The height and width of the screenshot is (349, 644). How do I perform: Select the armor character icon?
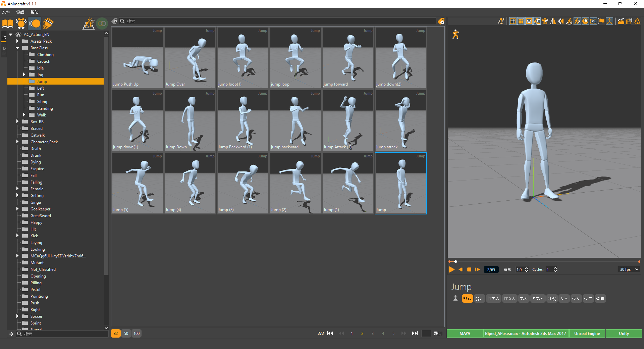point(21,23)
